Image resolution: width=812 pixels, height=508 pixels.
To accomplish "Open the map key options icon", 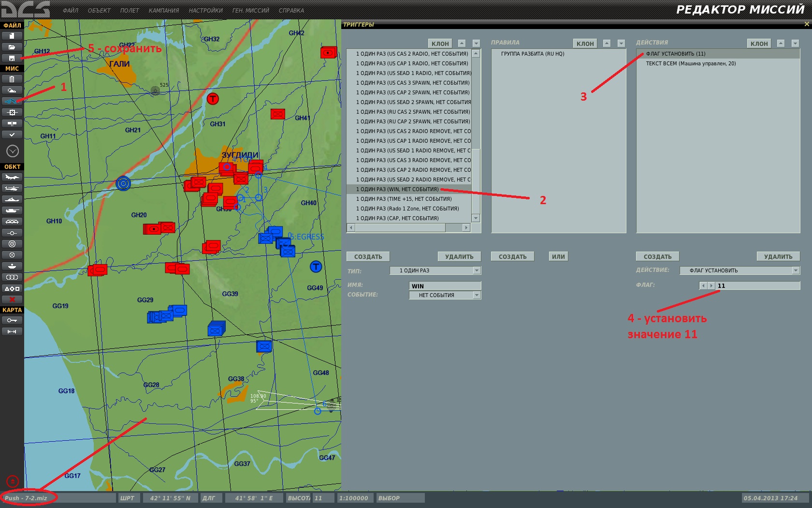I will pos(12,320).
